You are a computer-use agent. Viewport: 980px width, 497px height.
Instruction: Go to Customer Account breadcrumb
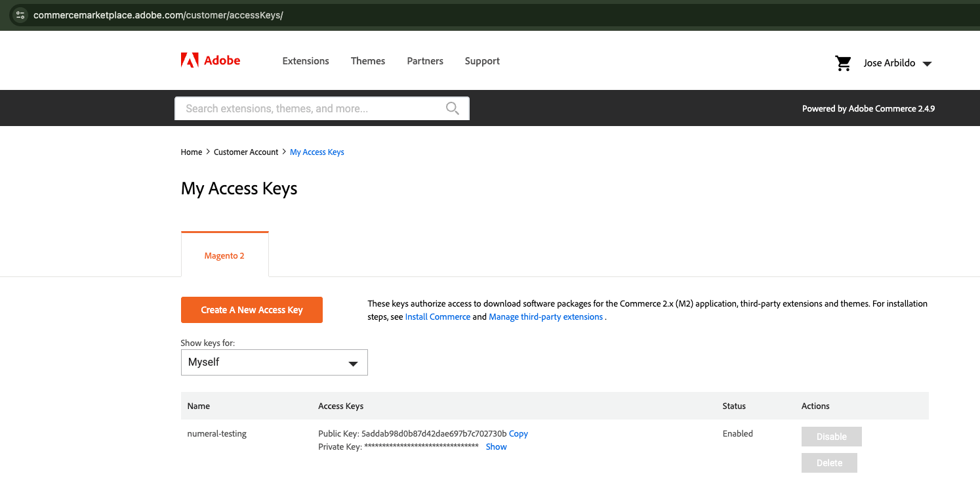pos(246,152)
